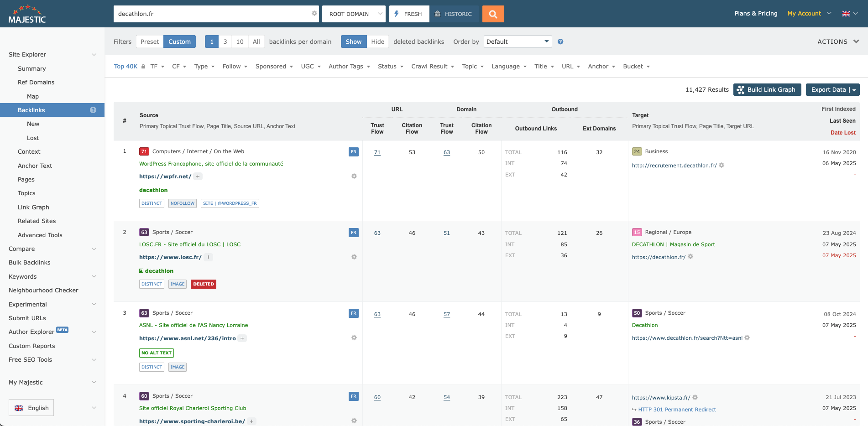This screenshot has width=868, height=426.
Task: Open the help icon on Backlinks sidebar item
Action: [x=93, y=110]
